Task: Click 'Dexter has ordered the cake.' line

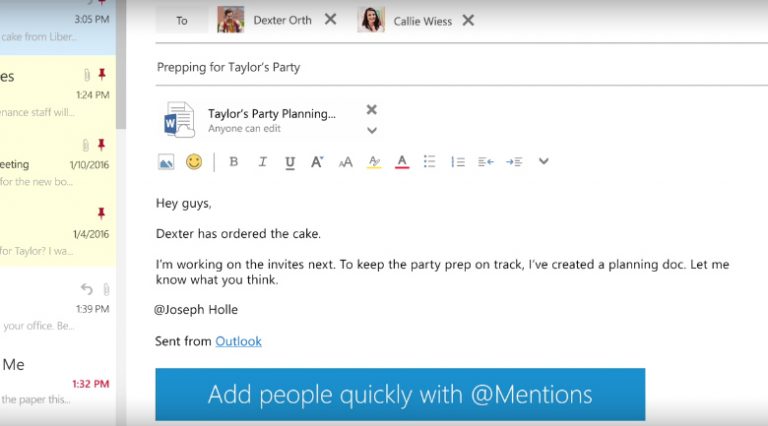Action: [238, 234]
